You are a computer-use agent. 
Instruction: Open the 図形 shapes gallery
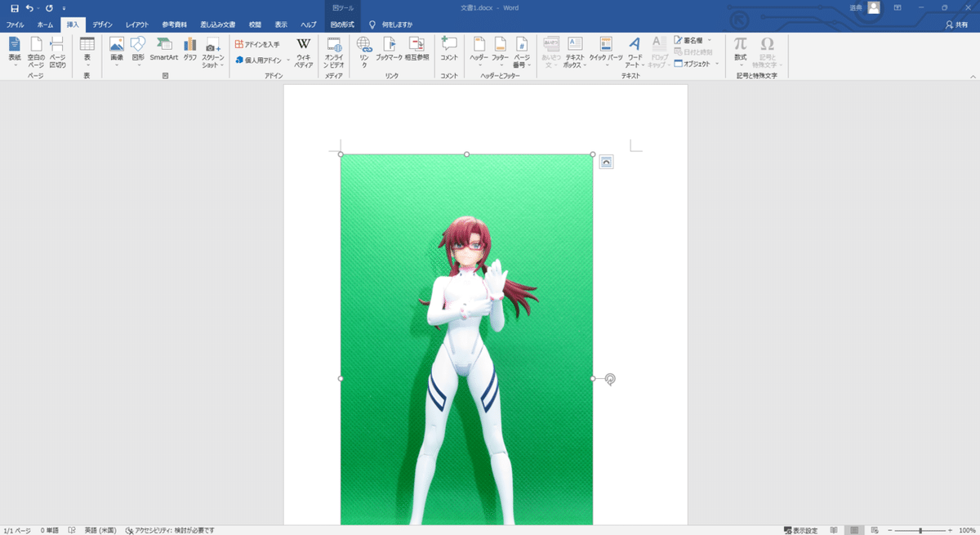click(138, 51)
